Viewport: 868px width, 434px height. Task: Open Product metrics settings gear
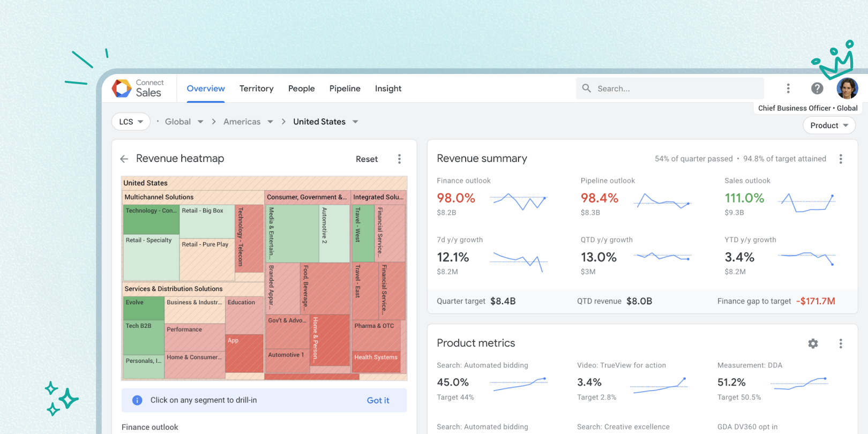[813, 343]
